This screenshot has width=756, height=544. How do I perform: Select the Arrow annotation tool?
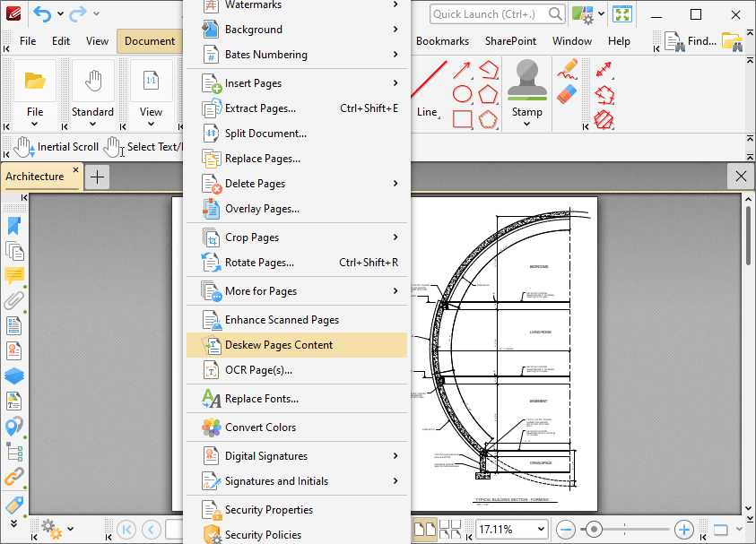462,70
